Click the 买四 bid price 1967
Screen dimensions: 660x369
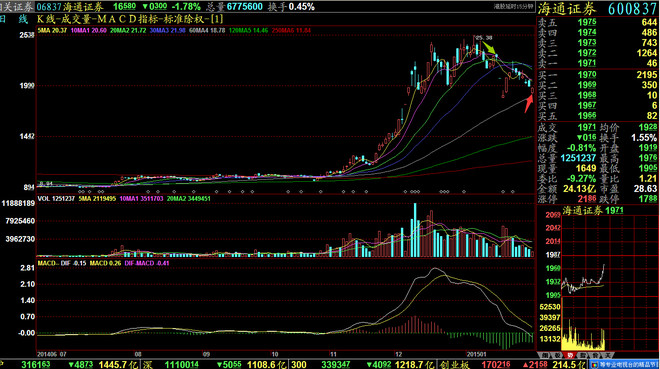[587, 105]
